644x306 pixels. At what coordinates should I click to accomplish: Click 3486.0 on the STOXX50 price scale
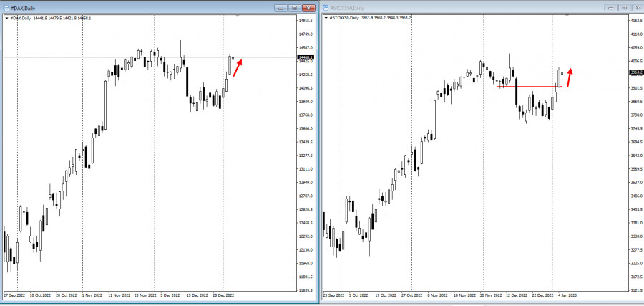[637, 196]
